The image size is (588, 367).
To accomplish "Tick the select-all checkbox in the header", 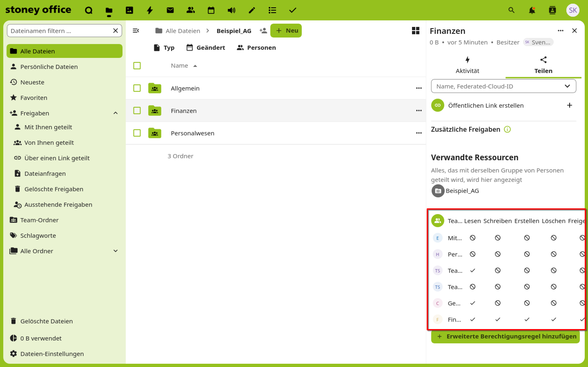I will [137, 65].
